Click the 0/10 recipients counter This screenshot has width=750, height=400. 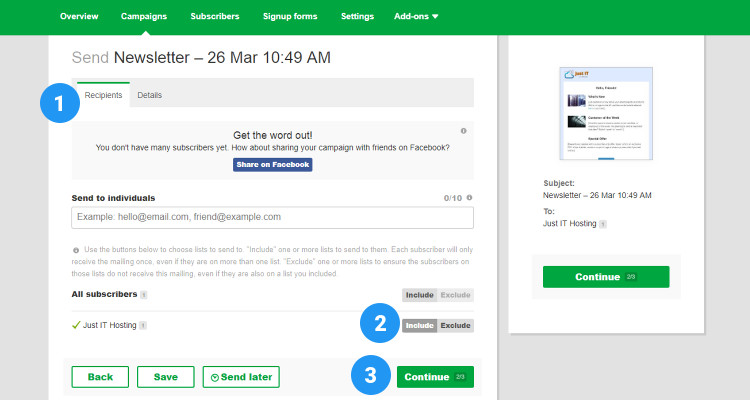(x=452, y=198)
